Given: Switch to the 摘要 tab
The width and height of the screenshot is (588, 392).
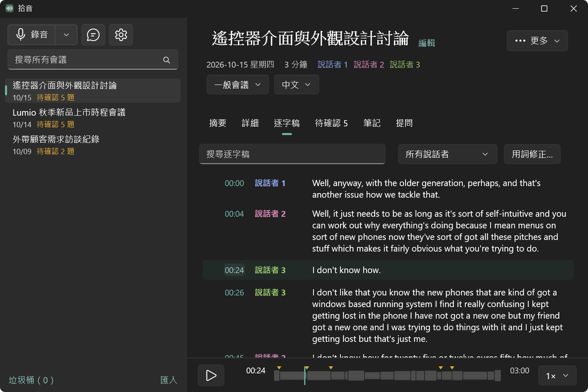Looking at the screenshot, I should [x=218, y=123].
